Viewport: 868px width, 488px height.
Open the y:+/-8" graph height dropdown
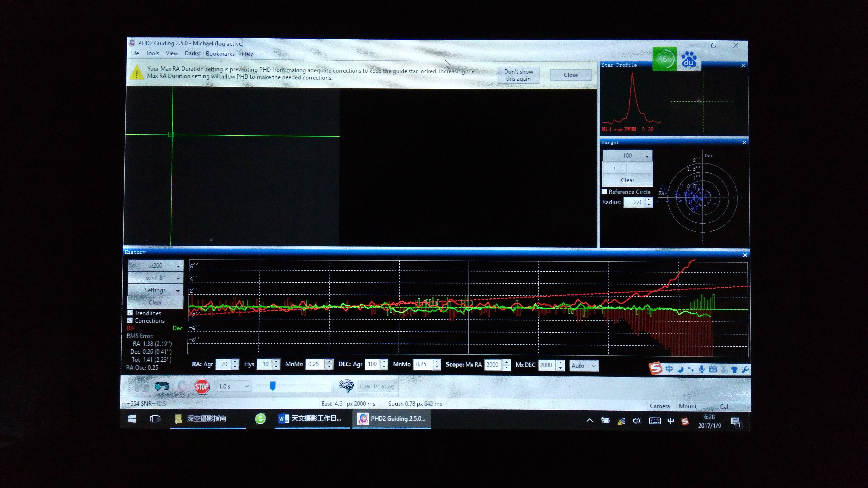(156, 278)
